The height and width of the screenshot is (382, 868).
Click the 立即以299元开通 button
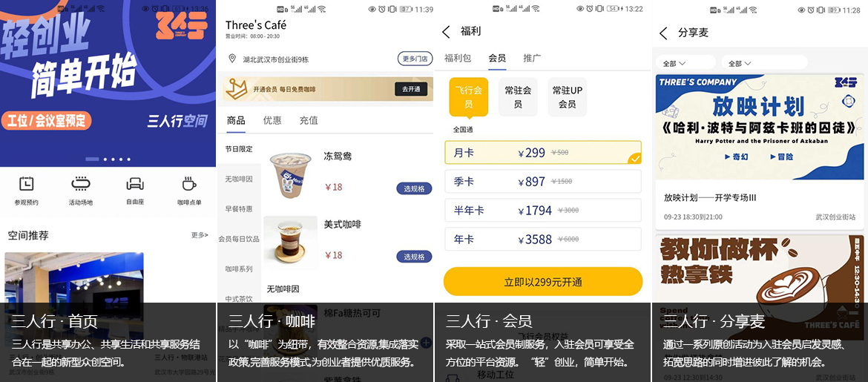coord(543,282)
